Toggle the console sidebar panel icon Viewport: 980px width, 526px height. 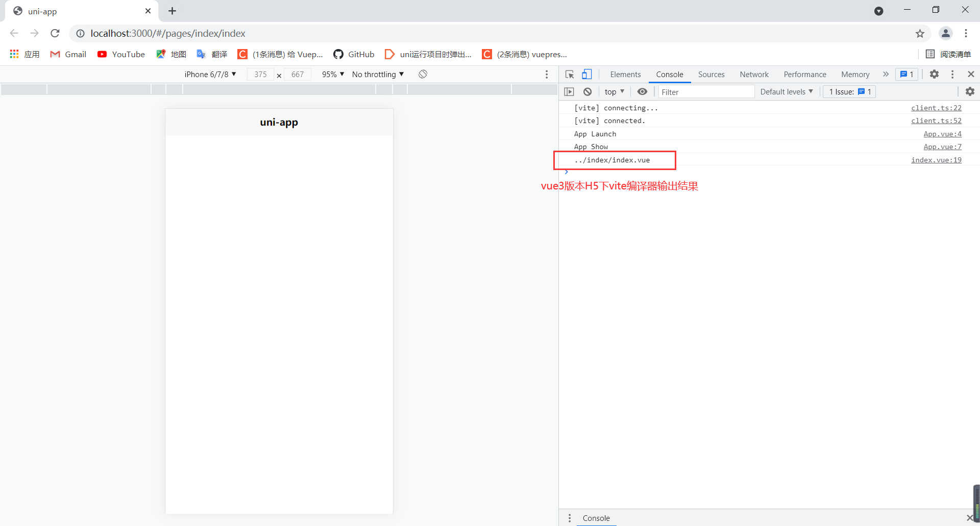click(x=569, y=92)
